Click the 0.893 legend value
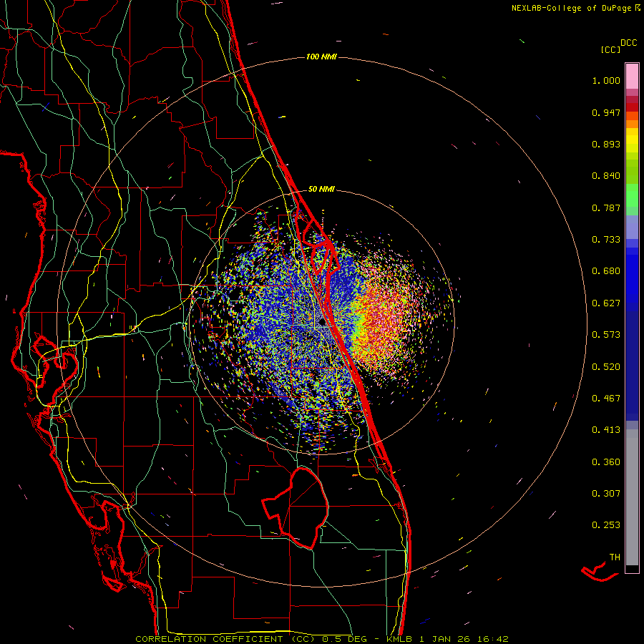 (x=606, y=144)
